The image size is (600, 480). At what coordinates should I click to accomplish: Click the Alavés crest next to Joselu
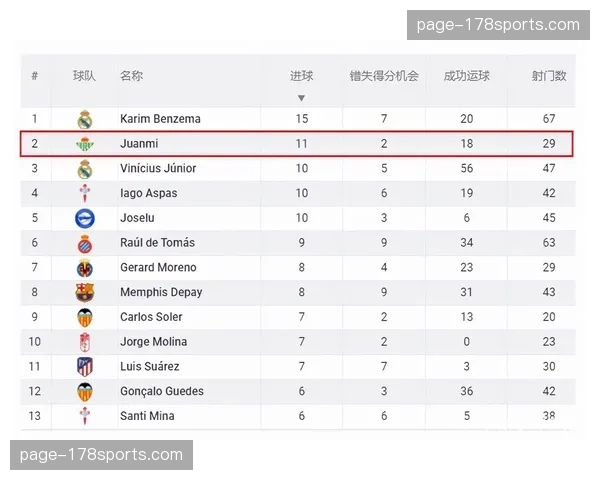pyautogui.click(x=85, y=218)
